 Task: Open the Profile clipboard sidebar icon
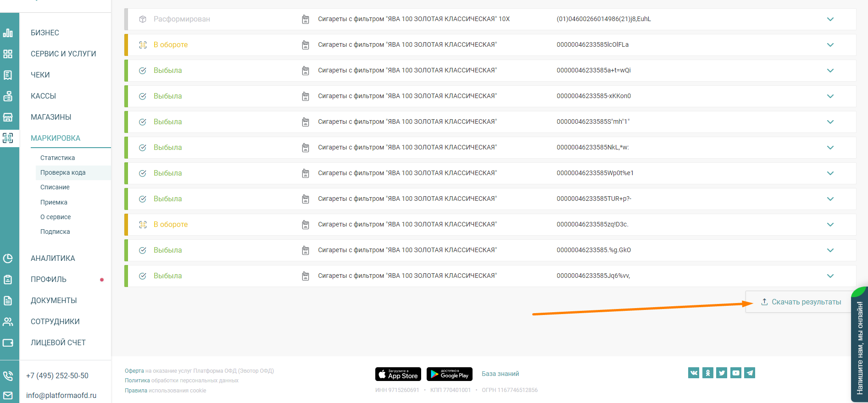pyautogui.click(x=8, y=280)
